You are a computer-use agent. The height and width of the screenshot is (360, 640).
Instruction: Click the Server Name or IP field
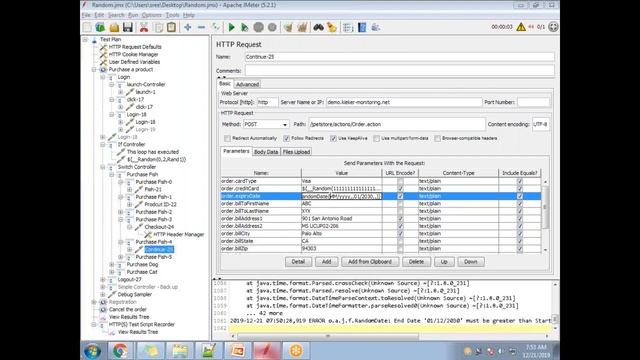[404, 102]
